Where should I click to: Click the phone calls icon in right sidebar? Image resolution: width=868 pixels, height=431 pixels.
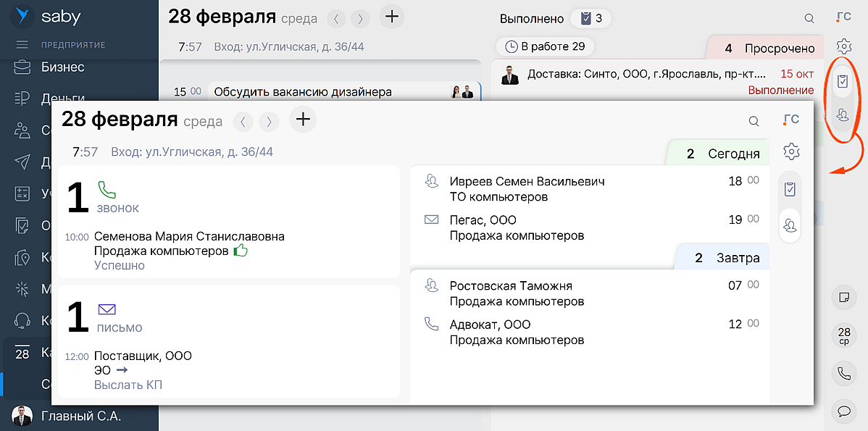(x=843, y=374)
